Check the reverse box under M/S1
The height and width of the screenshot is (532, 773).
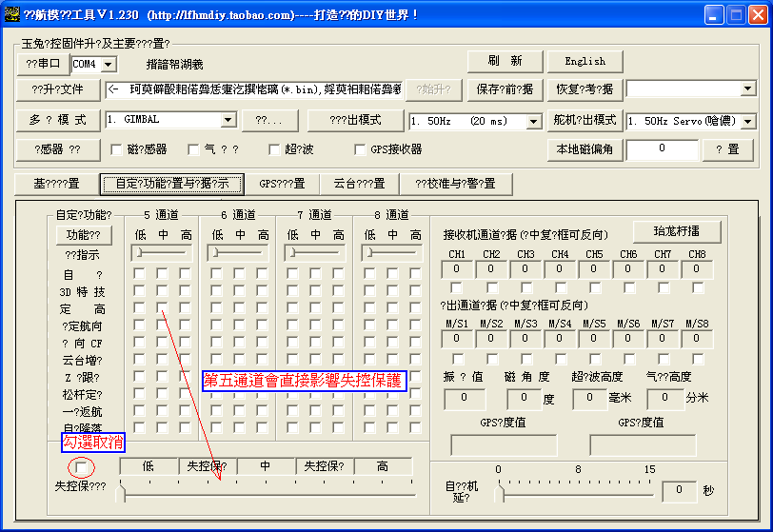click(458, 359)
